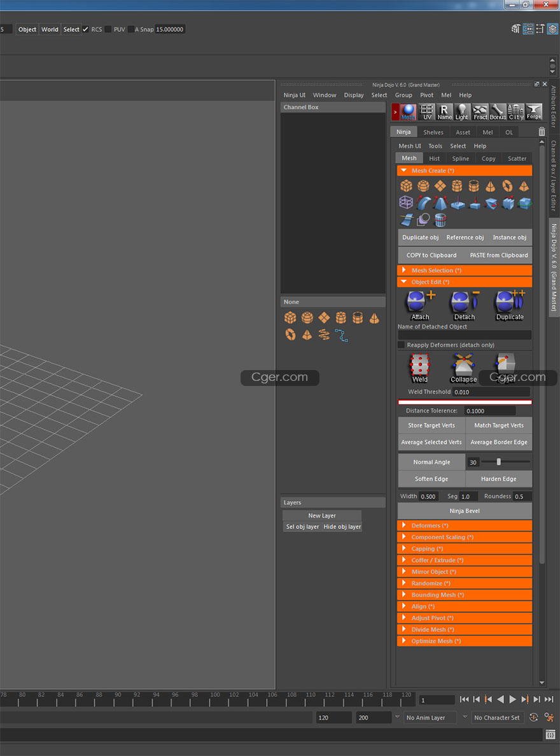Open the Script Editor icon
The height and width of the screenshot is (756, 560).
click(550, 735)
